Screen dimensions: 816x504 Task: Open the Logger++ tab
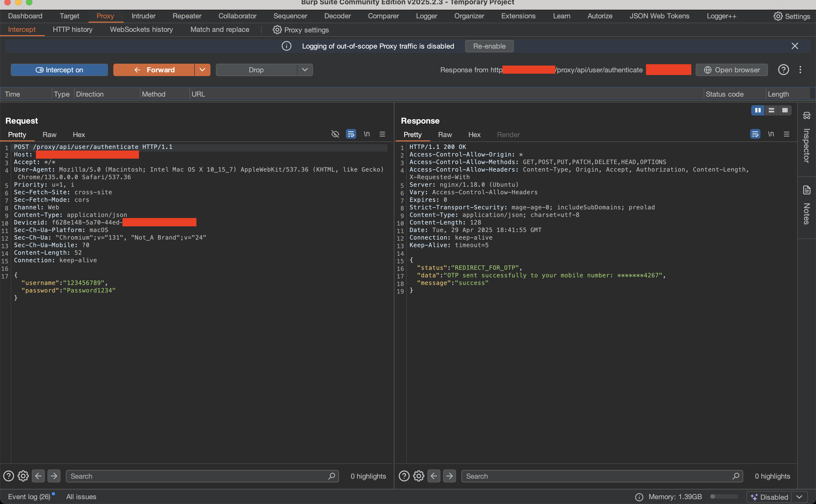(x=721, y=16)
